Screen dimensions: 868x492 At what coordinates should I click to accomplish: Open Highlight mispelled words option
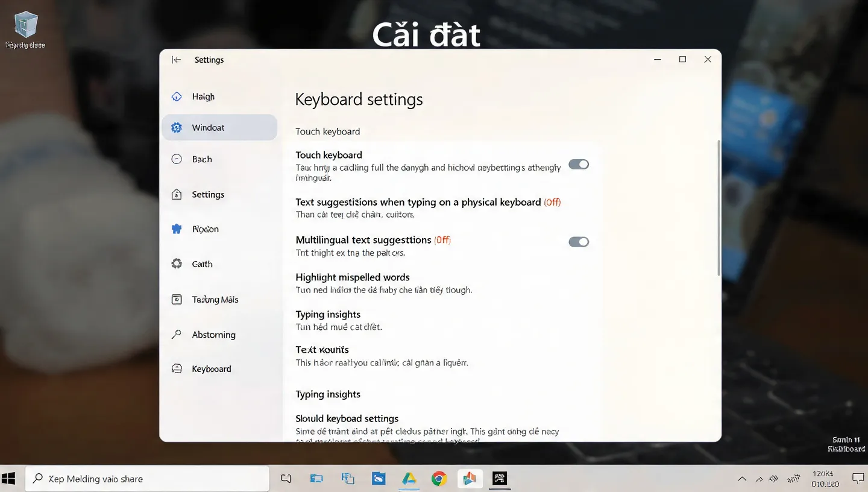pyautogui.click(x=353, y=277)
